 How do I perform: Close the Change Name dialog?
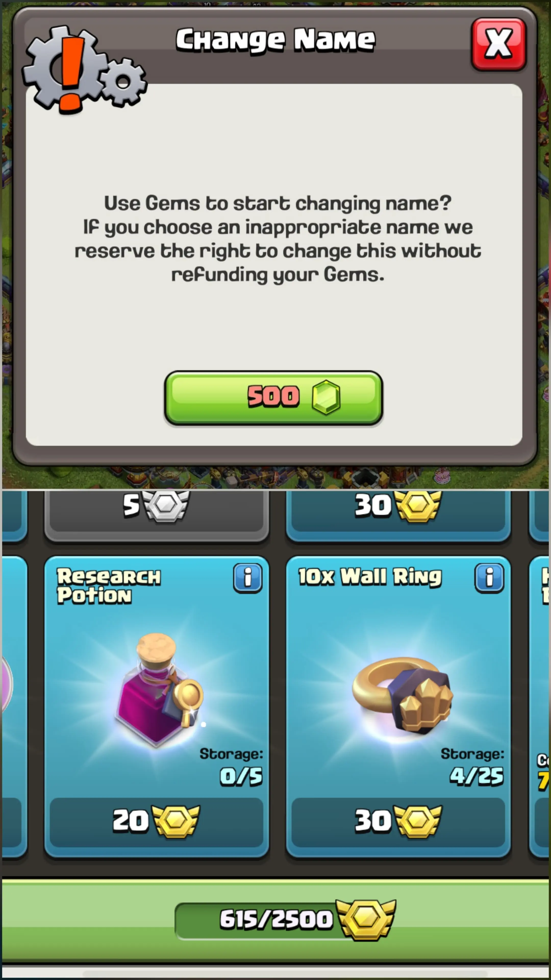click(498, 44)
